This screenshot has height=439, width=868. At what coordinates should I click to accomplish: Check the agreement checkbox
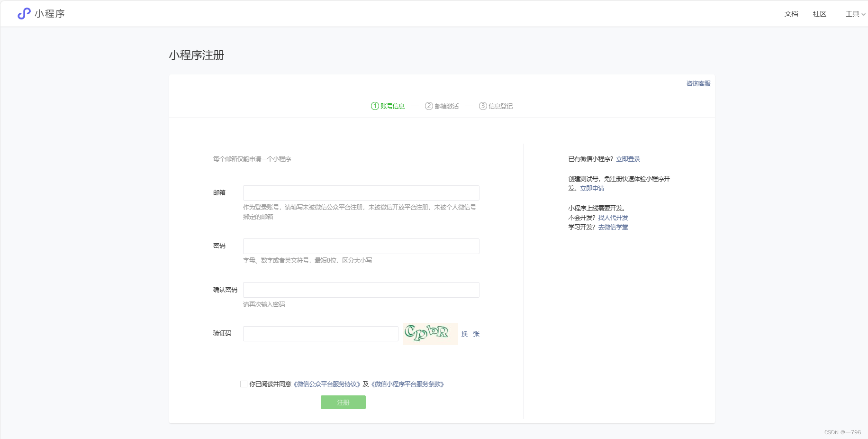244,384
